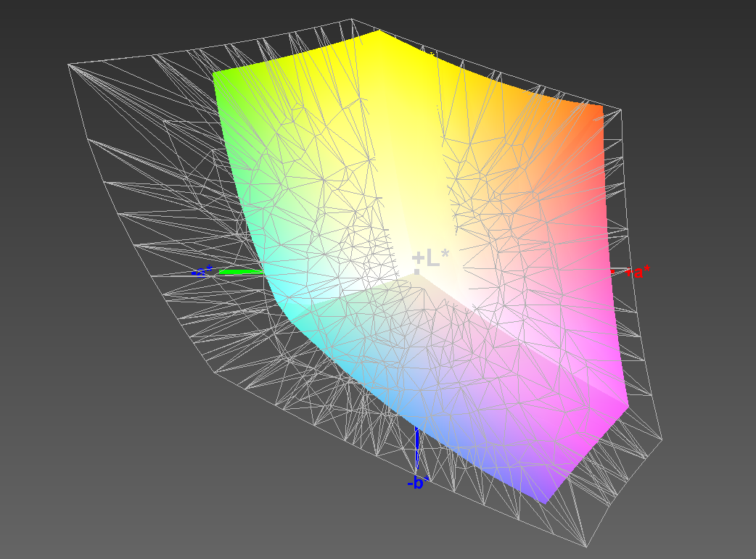Click the +L* axis label
756x559 pixels.
(x=430, y=258)
